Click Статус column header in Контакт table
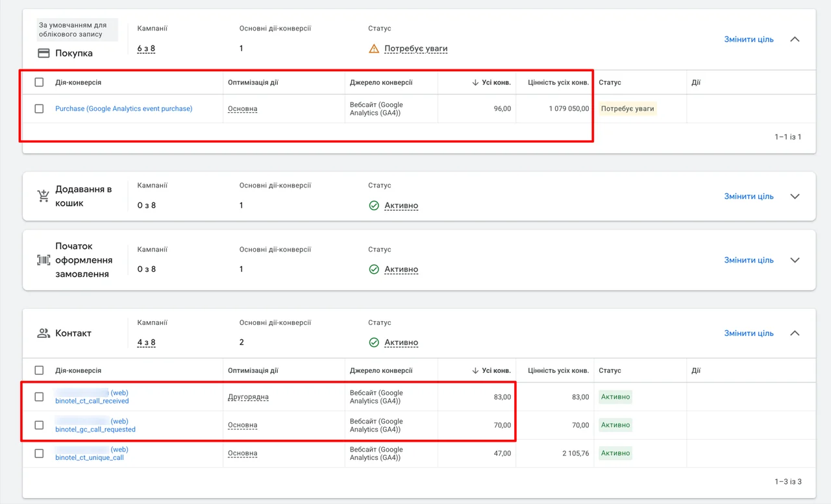831x504 pixels. (610, 370)
